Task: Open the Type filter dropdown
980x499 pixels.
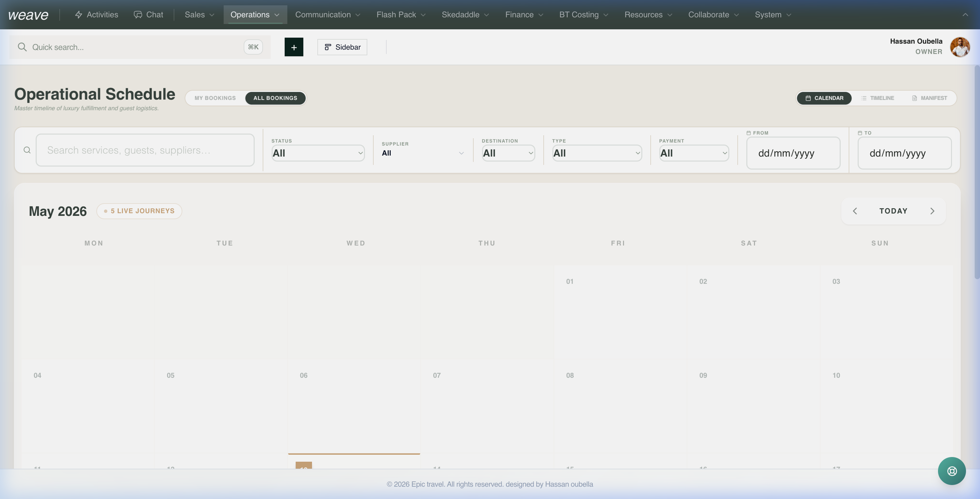Action: pos(597,153)
